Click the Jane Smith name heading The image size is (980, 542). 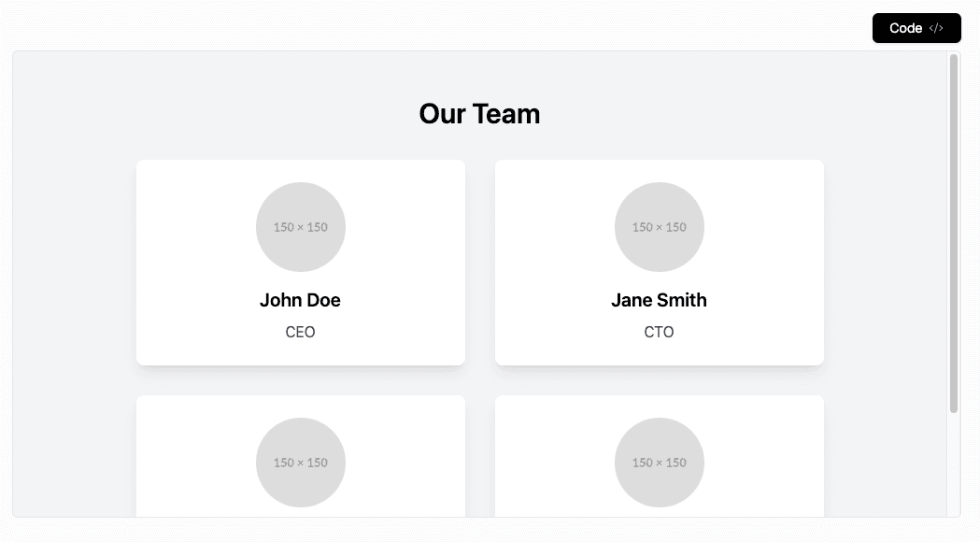659,300
